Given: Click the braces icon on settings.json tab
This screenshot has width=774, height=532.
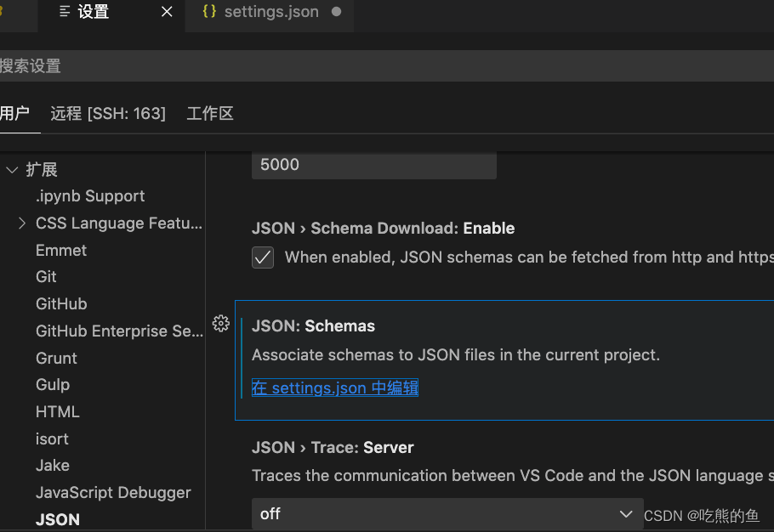Looking at the screenshot, I should pyautogui.click(x=209, y=11).
